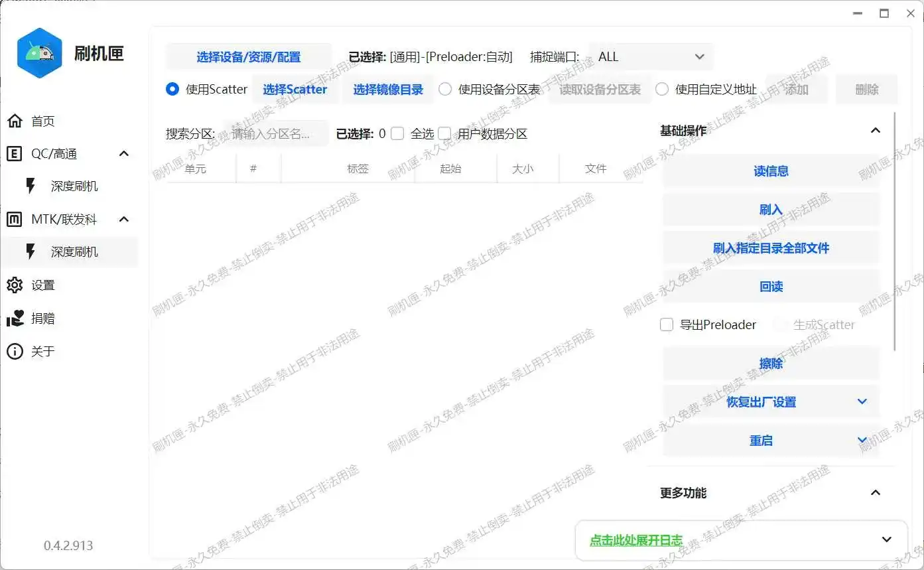
Task: Open settings via the gear icon
Action: [15, 285]
